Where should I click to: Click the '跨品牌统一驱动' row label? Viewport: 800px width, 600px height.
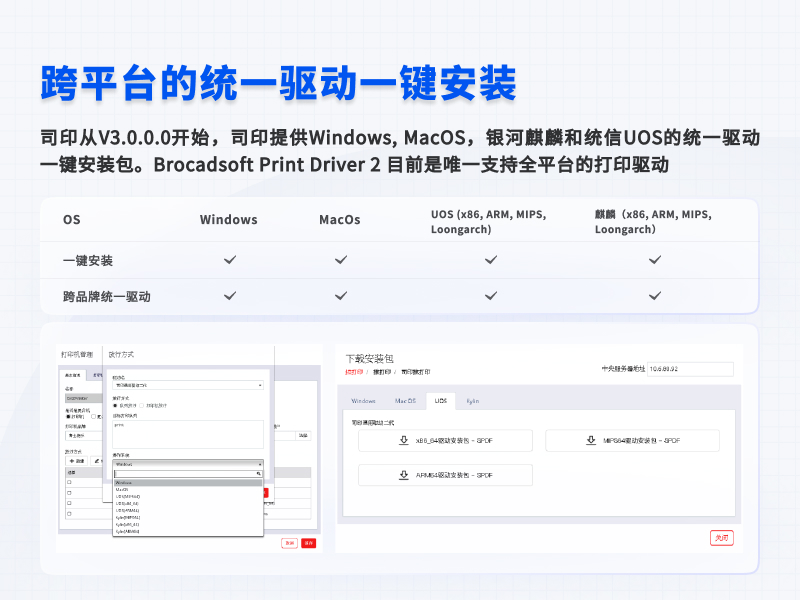107,296
